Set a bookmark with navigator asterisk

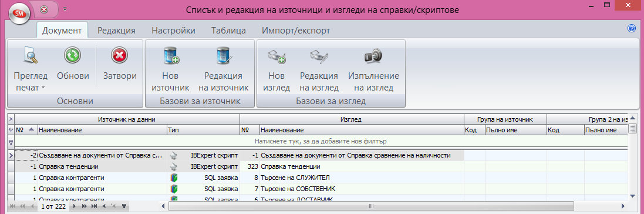(x=104, y=206)
